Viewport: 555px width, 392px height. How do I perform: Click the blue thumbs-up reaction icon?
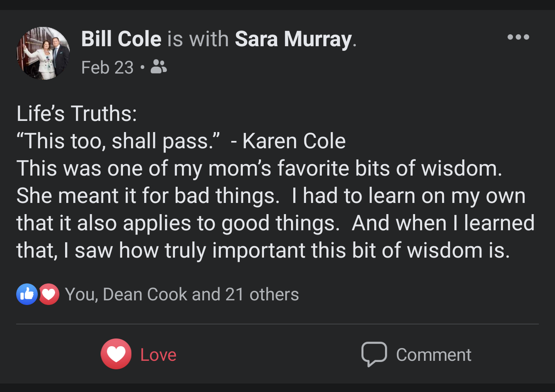[27, 294]
